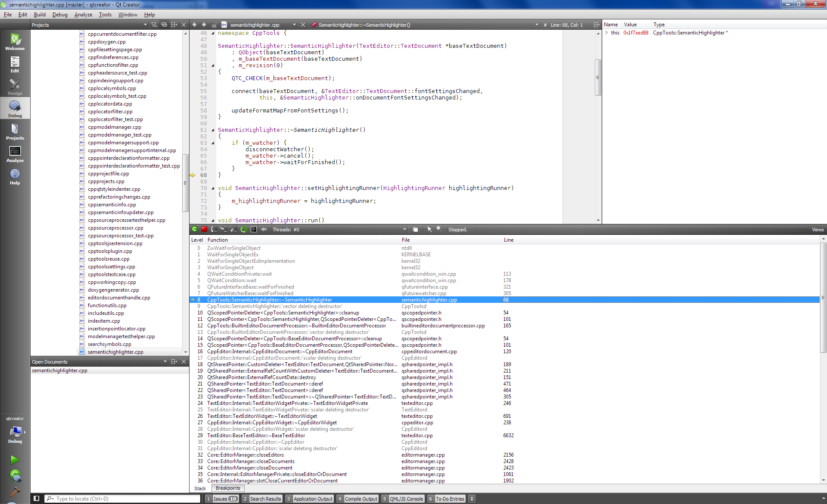Image resolution: width=827 pixels, height=504 pixels.
Task: Toggle file writable lock icon
Action: point(214,25)
